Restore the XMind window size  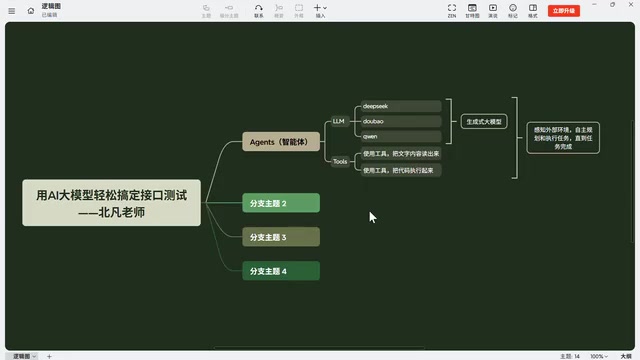[612, 4]
